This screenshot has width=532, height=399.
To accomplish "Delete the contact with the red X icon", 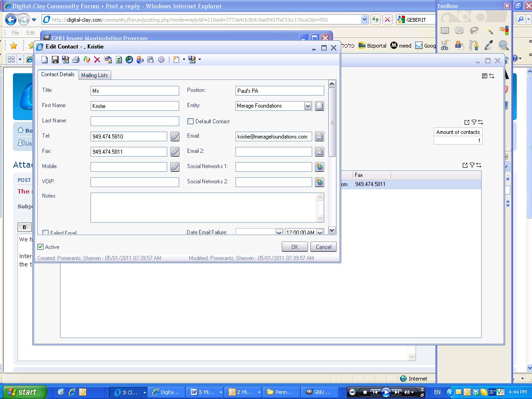I will tap(97, 60).
